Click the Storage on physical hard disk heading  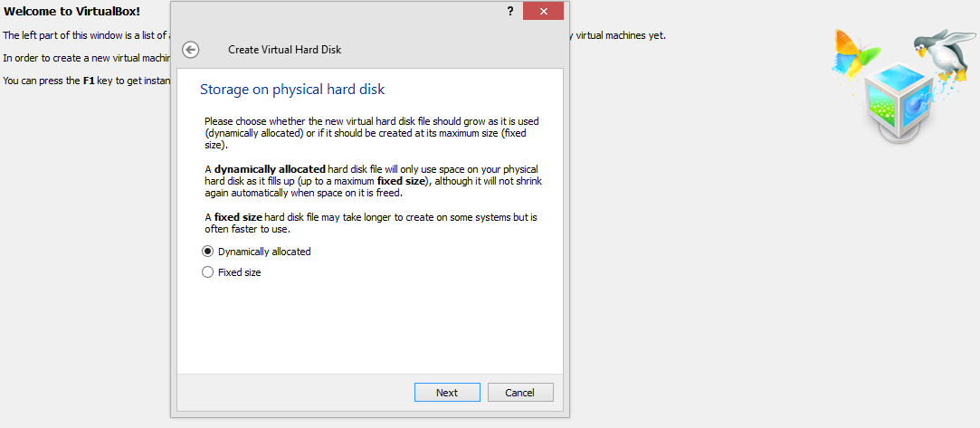(x=292, y=90)
